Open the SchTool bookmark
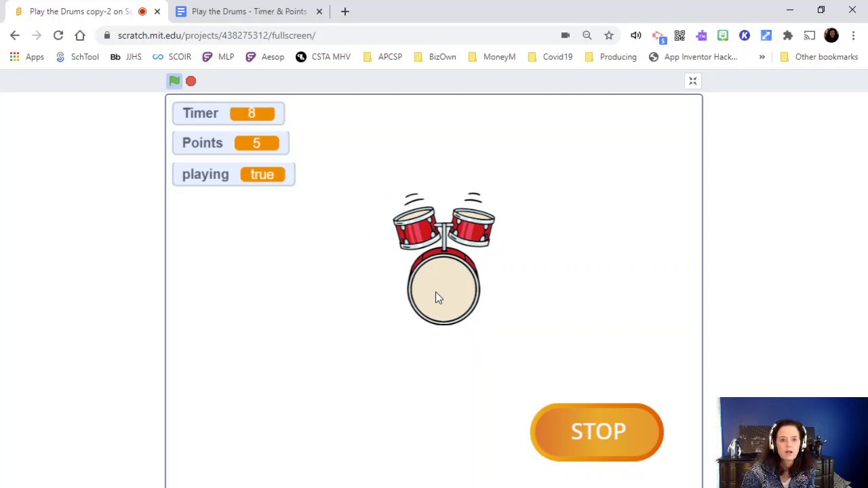The image size is (868, 488). tap(77, 57)
